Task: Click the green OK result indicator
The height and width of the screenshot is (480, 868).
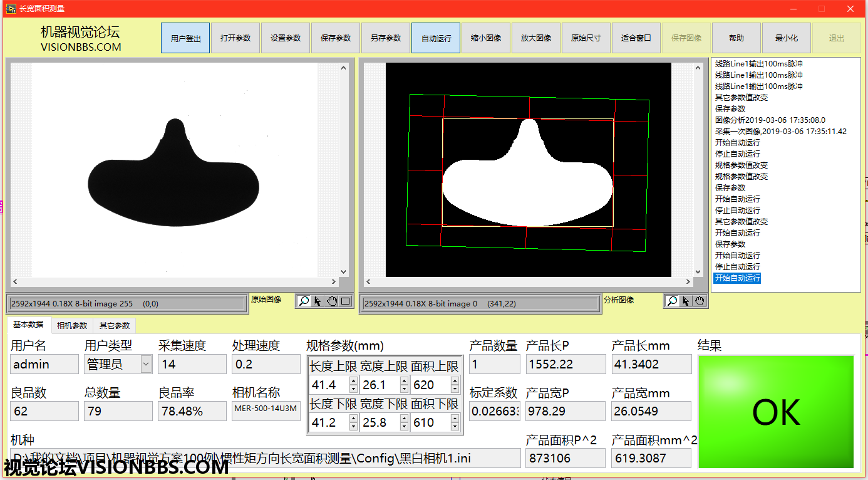Action: [x=776, y=412]
